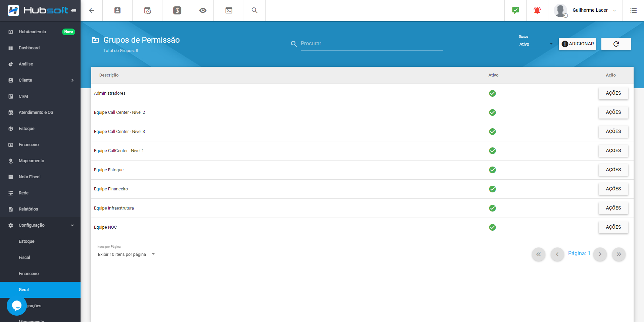Viewport: 644px width, 322px height.
Task: Open user account dropdown chevron
Action: point(614,10)
